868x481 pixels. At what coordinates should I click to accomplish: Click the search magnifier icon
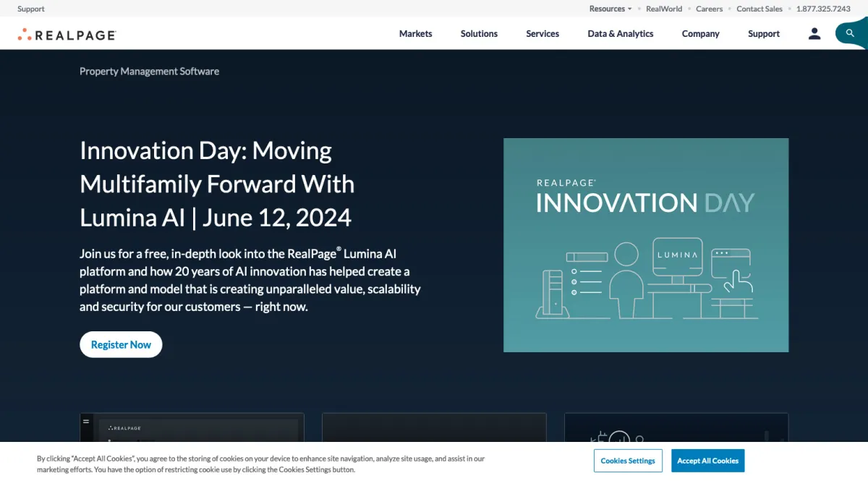click(x=851, y=33)
